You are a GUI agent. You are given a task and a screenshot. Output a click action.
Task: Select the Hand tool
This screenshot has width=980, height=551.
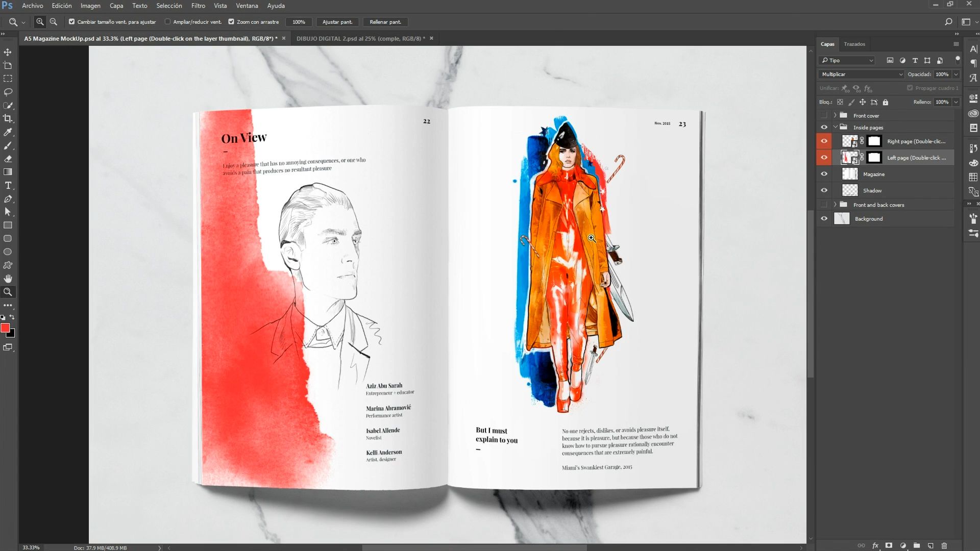pos(8,279)
